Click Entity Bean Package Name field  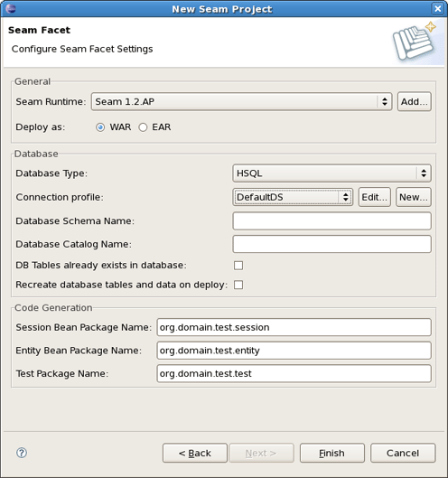pyautogui.click(x=294, y=351)
